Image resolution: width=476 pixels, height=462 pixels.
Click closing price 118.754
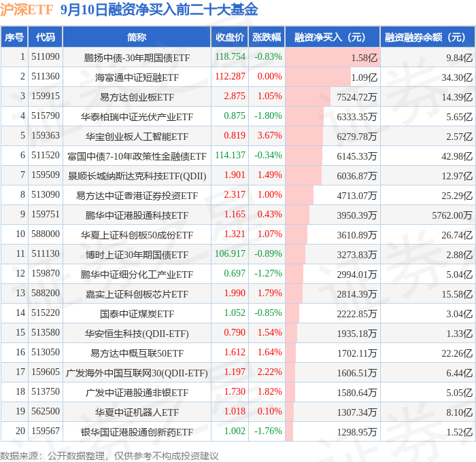230,56
